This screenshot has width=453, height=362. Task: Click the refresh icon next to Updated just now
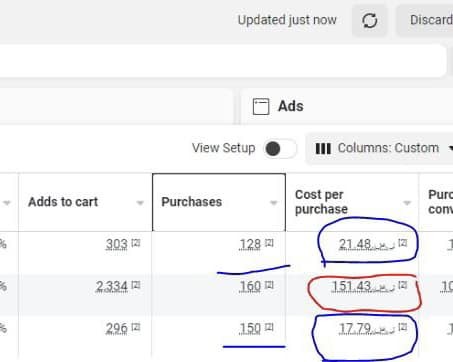[370, 21]
